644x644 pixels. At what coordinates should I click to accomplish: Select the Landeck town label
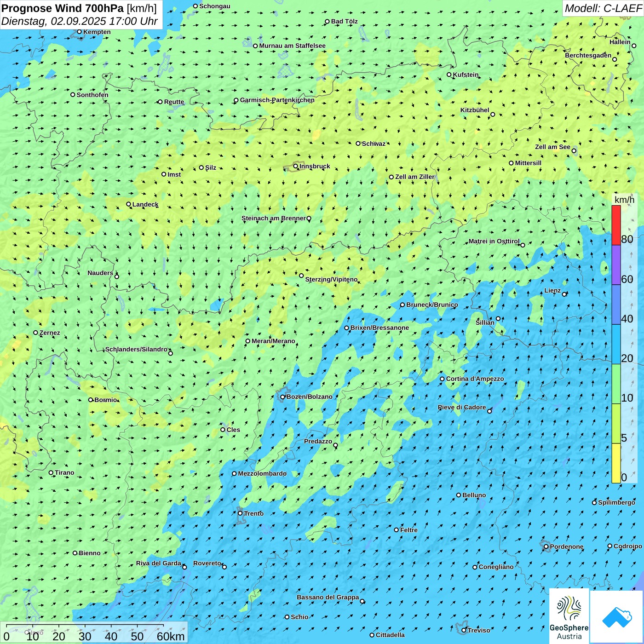tap(145, 204)
